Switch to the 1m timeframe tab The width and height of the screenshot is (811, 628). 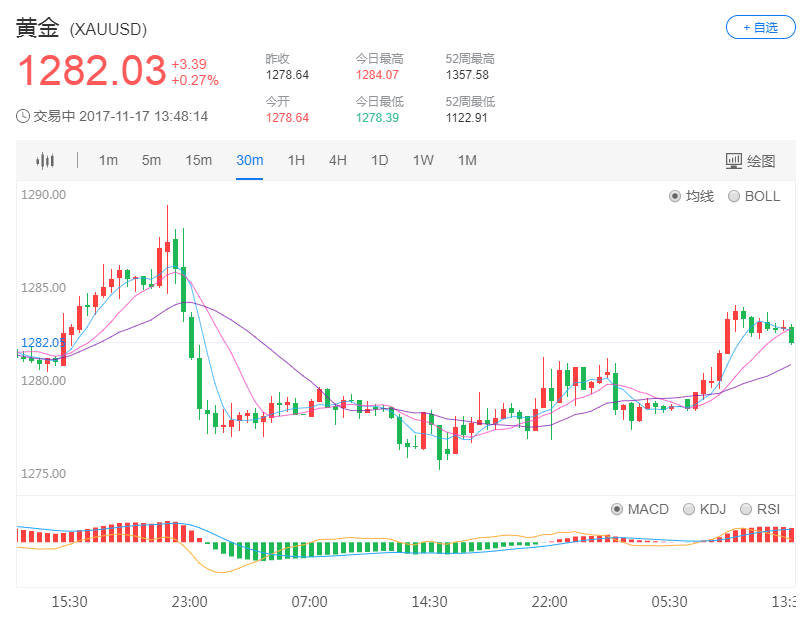[x=107, y=160]
